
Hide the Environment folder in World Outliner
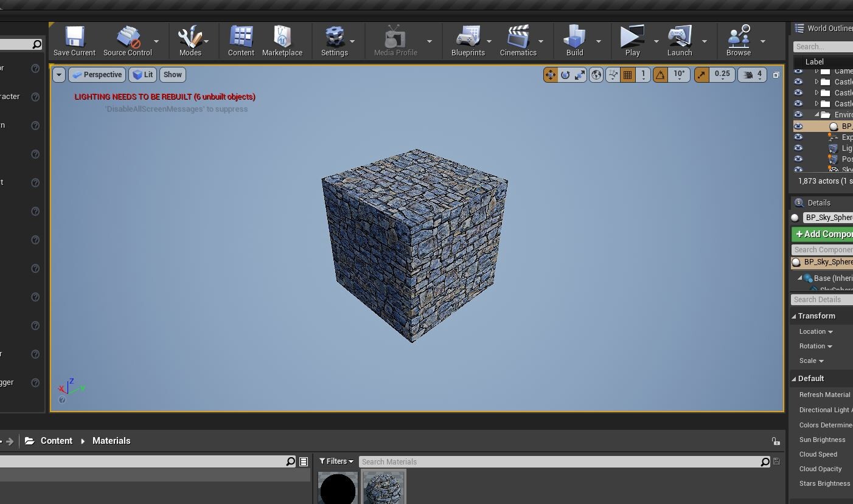[x=798, y=114]
